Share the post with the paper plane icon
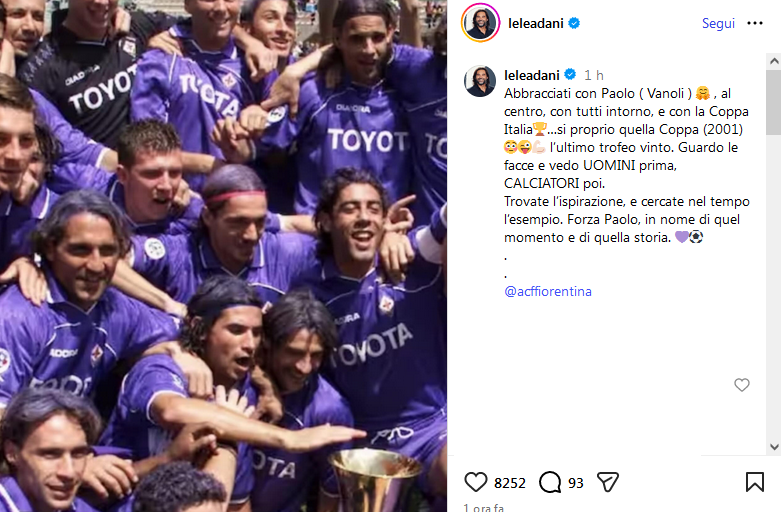781x512 pixels. (x=608, y=482)
